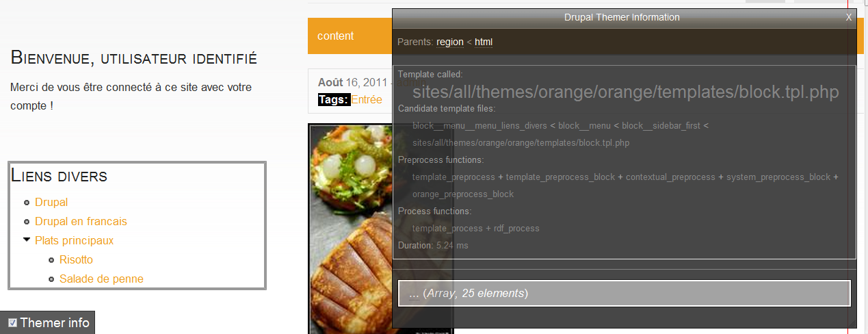868x334 pixels.
Task: Click the Themer info label
Action: click(55, 323)
